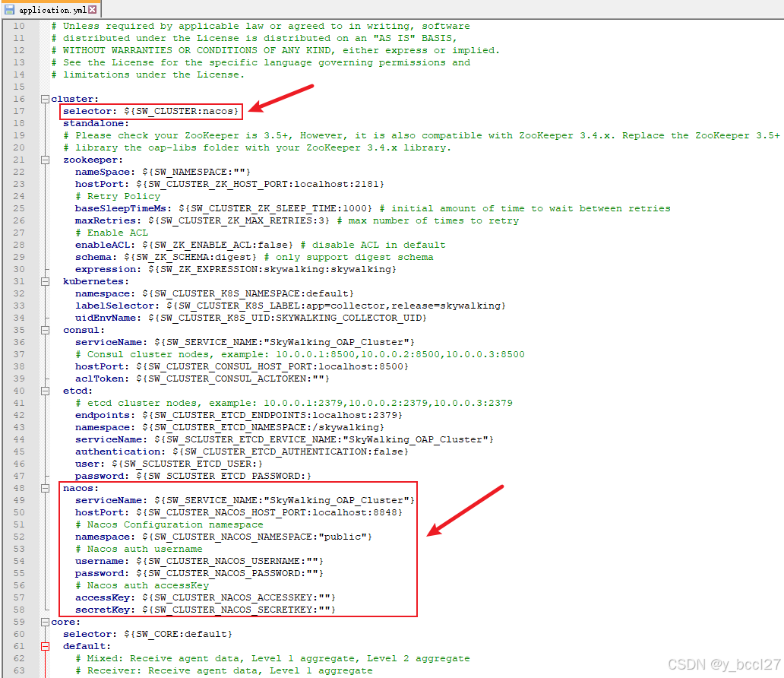Click the nacos hostPort localhost:8848 line

239,512
